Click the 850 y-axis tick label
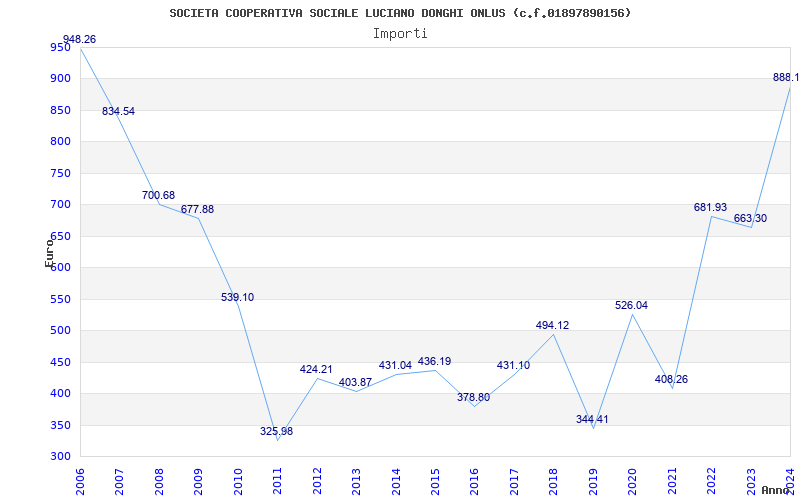This screenshot has height=500, width=800. pyautogui.click(x=60, y=110)
